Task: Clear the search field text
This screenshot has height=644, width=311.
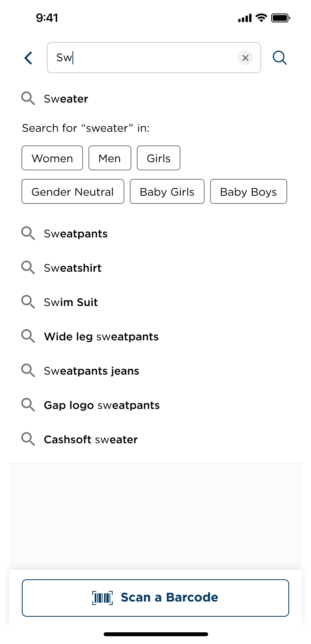Action: click(x=246, y=58)
